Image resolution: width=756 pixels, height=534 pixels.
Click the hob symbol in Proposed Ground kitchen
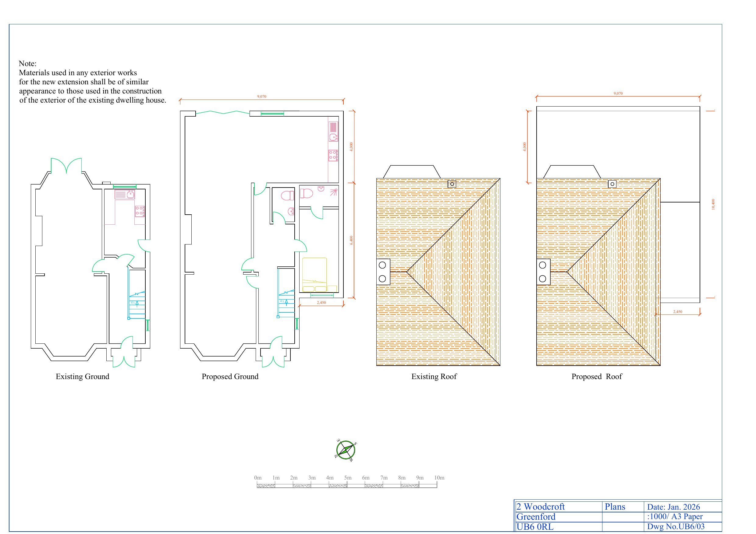pos(333,155)
